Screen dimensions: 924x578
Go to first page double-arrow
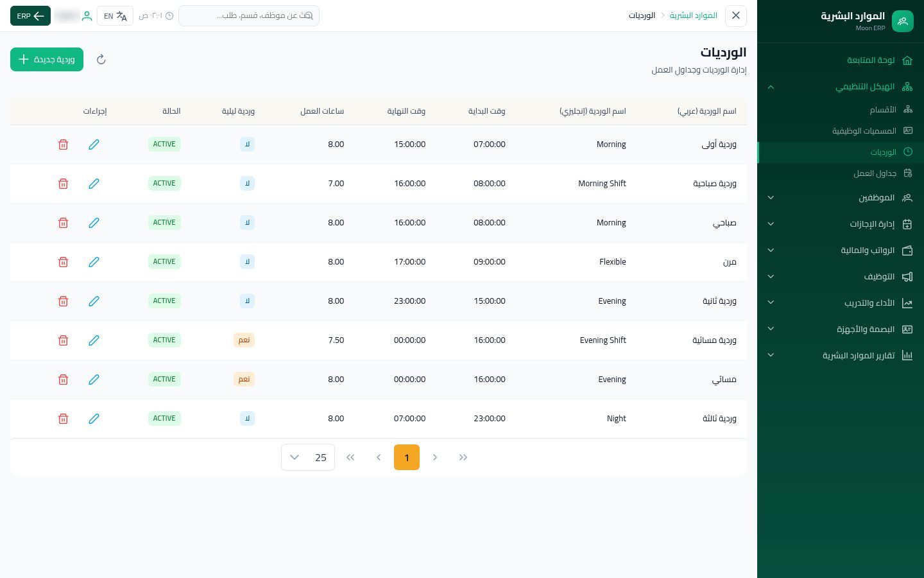point(463,457)
